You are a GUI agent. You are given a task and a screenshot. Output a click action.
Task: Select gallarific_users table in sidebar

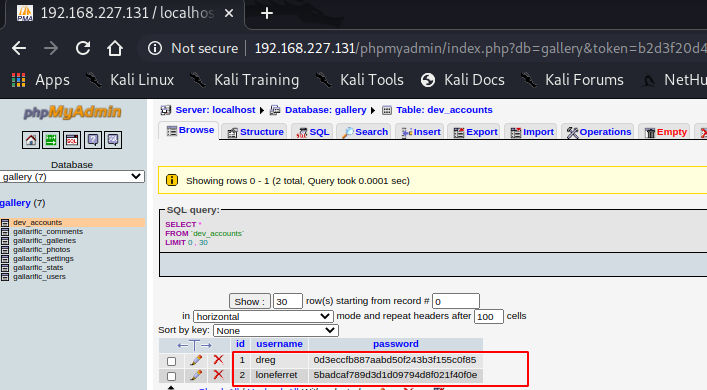tap(39, 277)
